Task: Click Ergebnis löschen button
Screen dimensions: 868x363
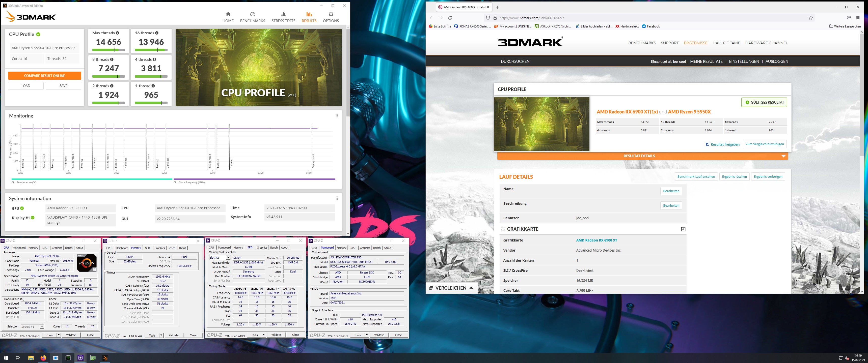Action: pos(734,177)
